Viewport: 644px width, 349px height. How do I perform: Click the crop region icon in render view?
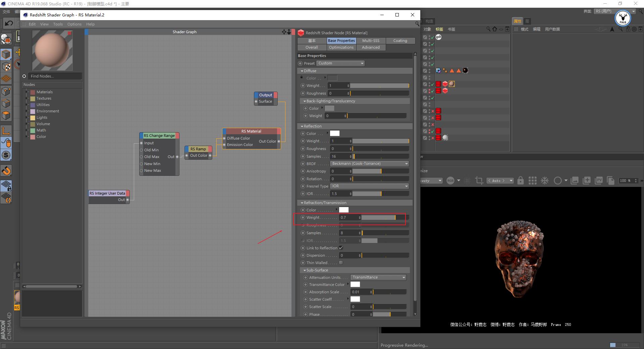[479, 181]
